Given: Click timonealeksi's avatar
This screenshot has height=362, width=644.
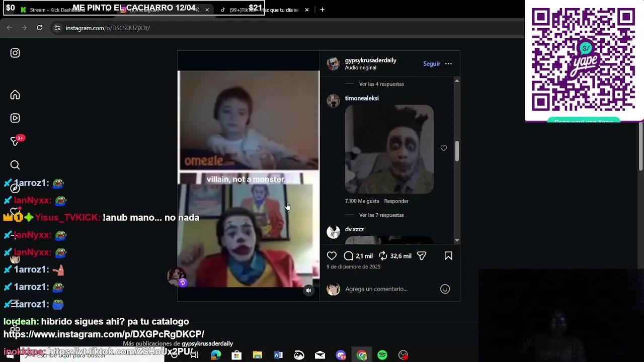Looking at the screenshot, I should pyautogui.click(x=333, y=101).
